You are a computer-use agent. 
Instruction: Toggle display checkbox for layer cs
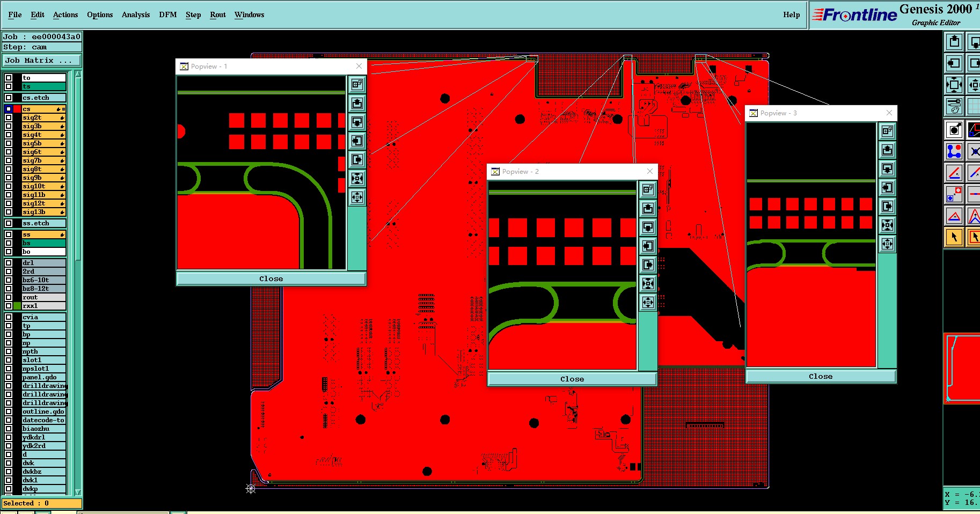click(9, 109)
